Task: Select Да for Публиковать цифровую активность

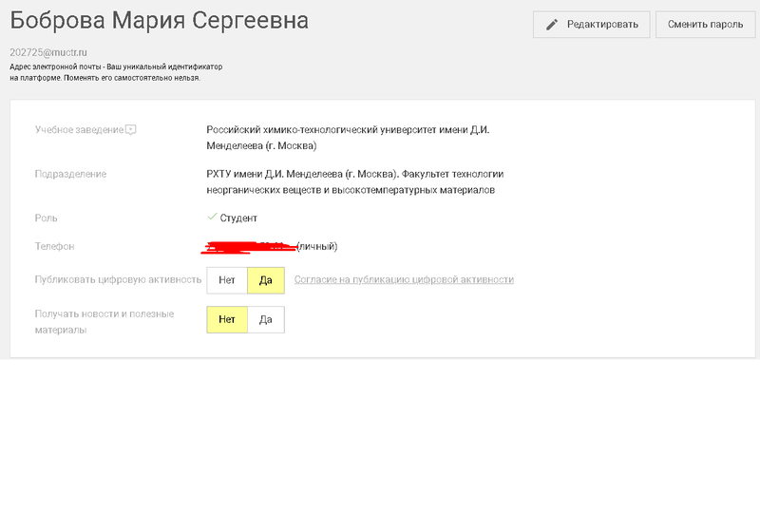Action: (265, 280)
